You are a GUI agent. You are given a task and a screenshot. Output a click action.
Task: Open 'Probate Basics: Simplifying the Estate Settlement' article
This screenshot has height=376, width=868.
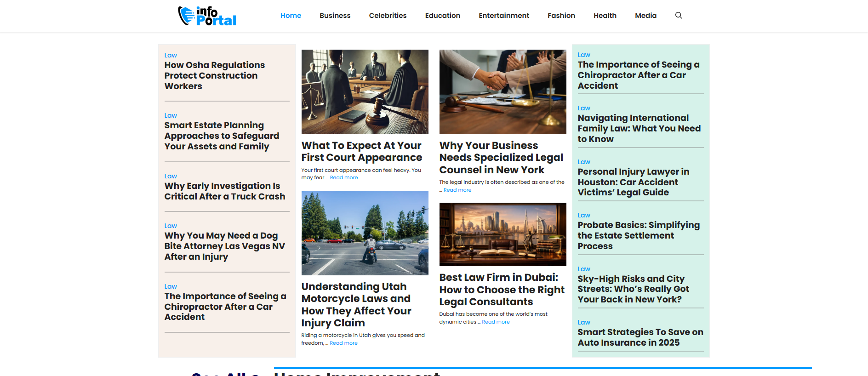pyautogui.click(x=639, y=236)
